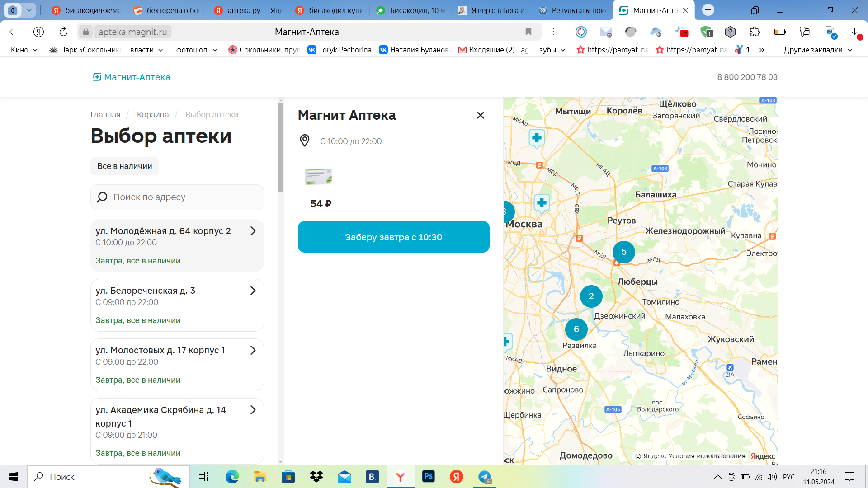Open Photoshop from the taskbar
This screenshot has height=488, width=868.
point(429,476)
